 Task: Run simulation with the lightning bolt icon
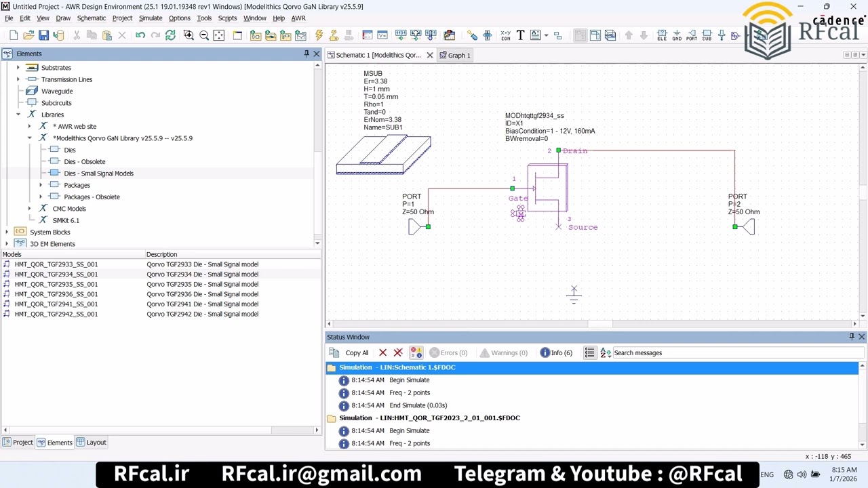tap(319, 35)
